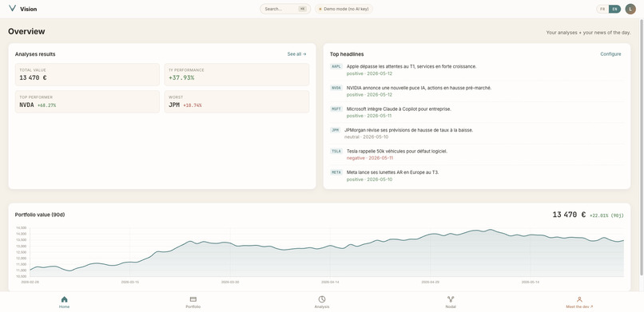
Task: Open the Meet the dev person icon
Action: pos(579,299)
